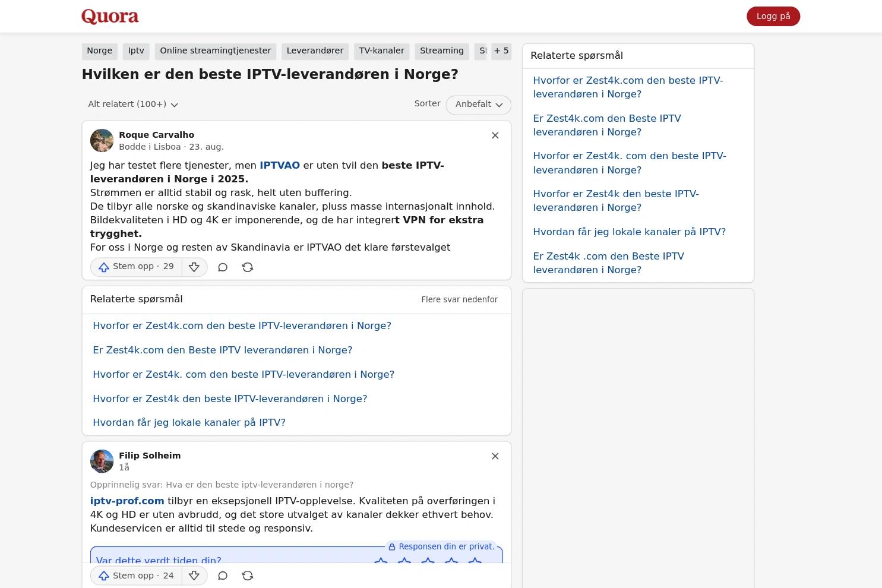Dismiss Filip Solheim's answer
882x588 pixels.
[495, 456]
